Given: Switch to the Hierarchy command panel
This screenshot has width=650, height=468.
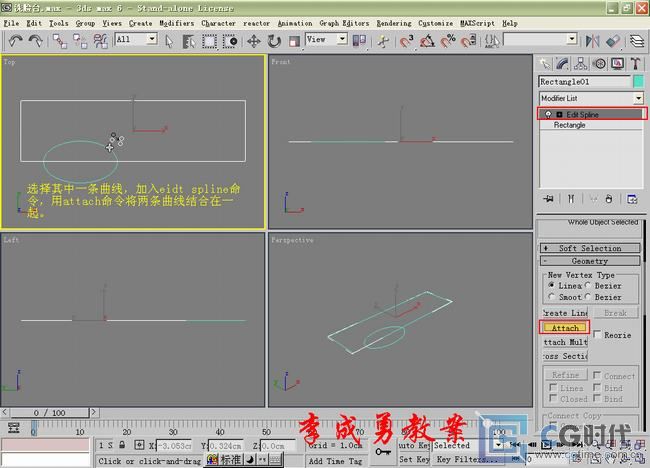Looking at the screenshot, I should 581,64.
